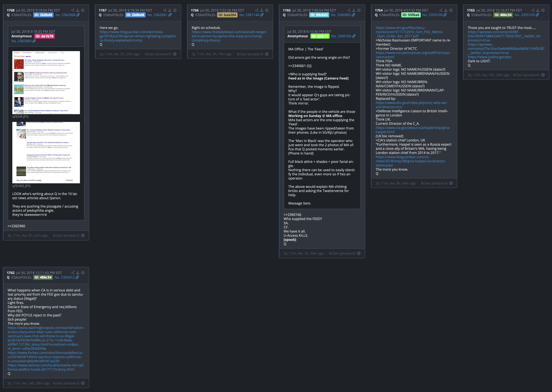Click the circled X icon in post 1766 footer
Viewport: 552px width, 392px height.
pos(267,54)
